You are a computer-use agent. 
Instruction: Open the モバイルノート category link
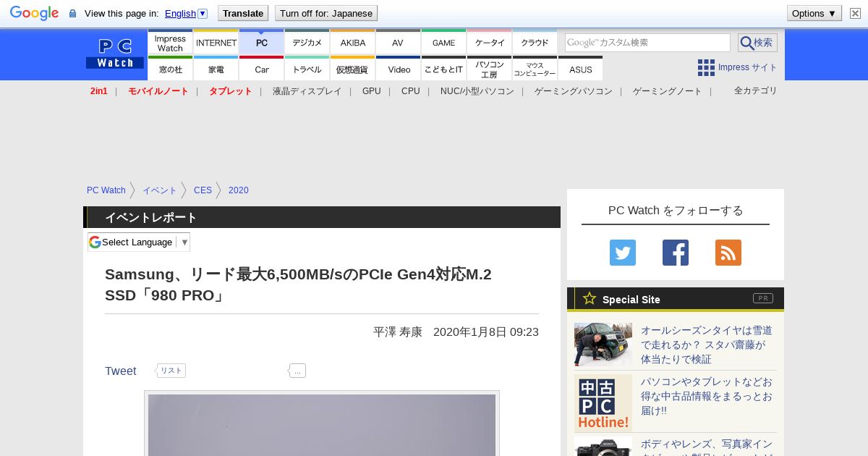pos(158,91)
